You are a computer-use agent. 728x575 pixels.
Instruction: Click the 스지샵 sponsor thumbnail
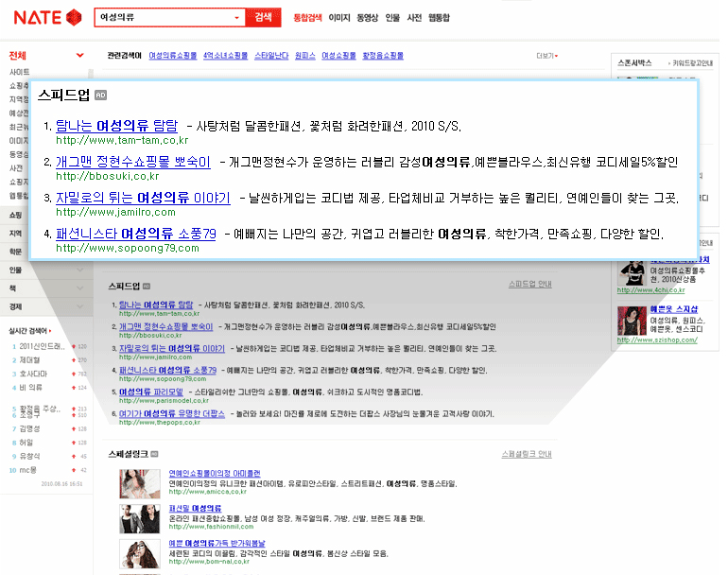632,321
